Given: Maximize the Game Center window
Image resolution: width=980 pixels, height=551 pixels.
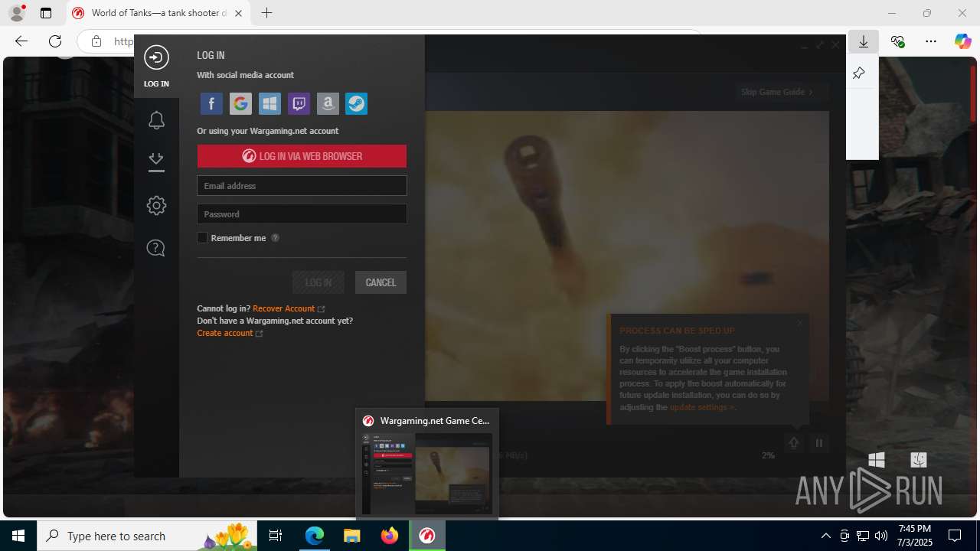Looking at the screenshot, I should click(x=819, y=46).
